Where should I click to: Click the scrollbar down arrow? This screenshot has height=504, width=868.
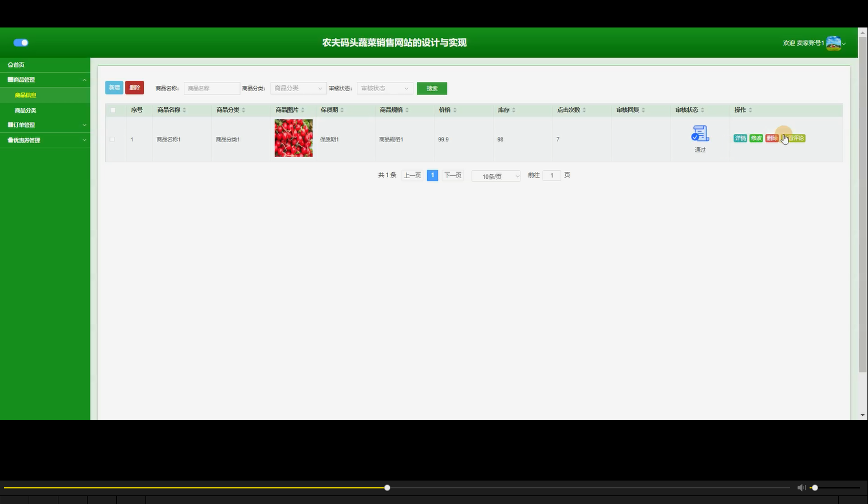point(863,415)
